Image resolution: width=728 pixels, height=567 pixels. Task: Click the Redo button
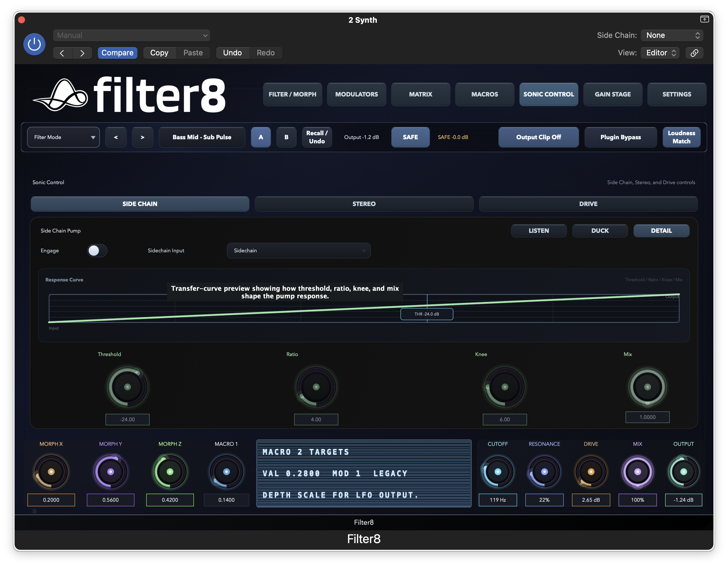[266, 53]
